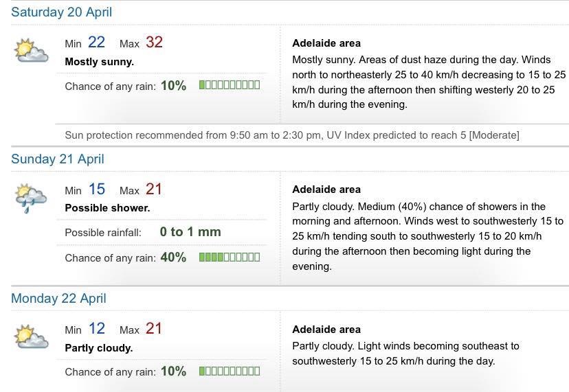Click Sunday's 40% chance of rain value
Image resolution: width=569 pixels, height=392 pixels.
[x=173, y=257]
